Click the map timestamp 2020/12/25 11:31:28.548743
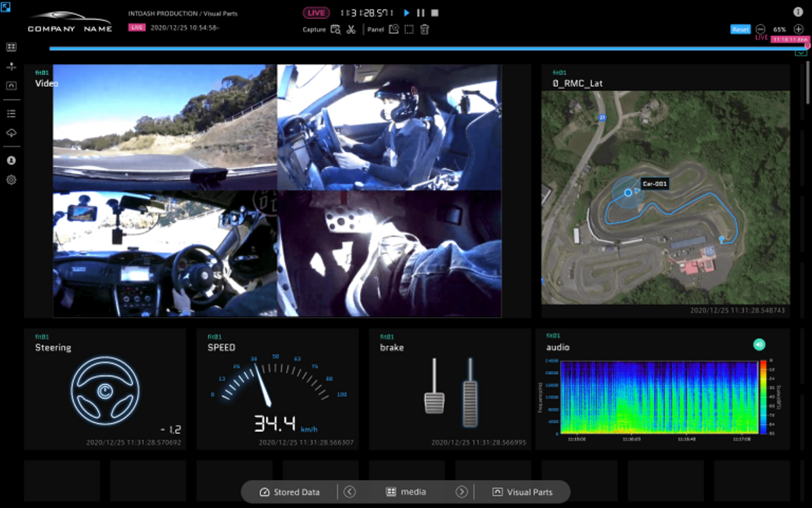812x508 pixels. [x=738, y=310]
